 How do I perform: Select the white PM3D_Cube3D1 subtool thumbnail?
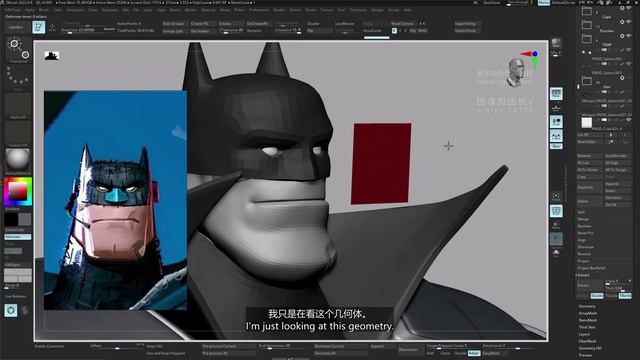pos(587,122)
